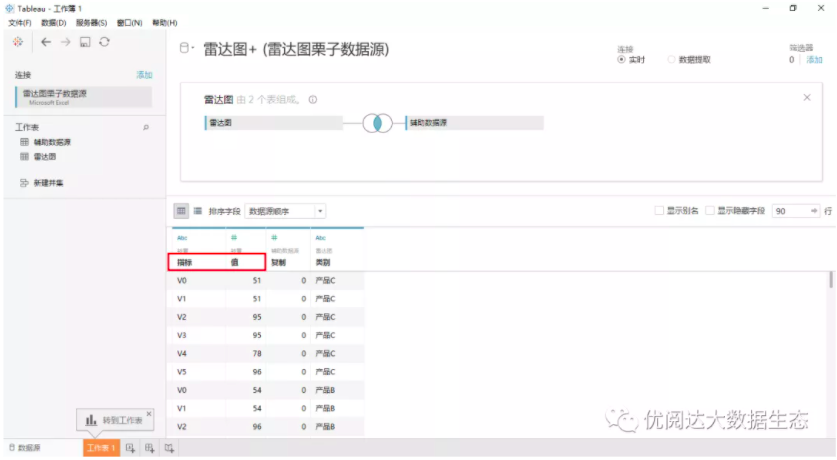Open the 帮助(H) menu
The height and width of the screenshot is (460, 837).
point(164,23)
